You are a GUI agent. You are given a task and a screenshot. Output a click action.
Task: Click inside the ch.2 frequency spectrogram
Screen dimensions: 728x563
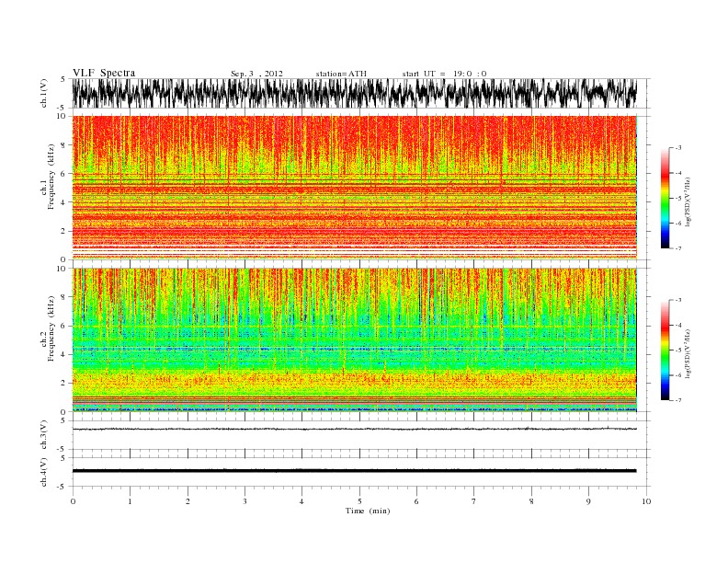(355, 340)
